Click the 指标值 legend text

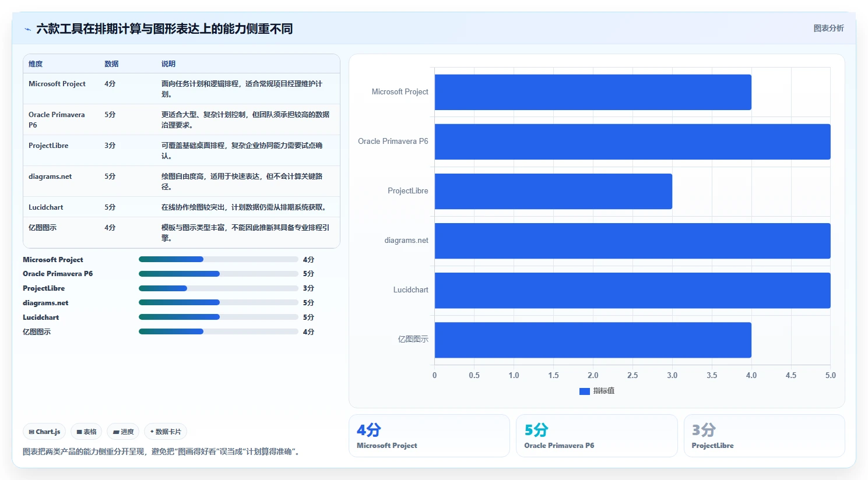tap(604, 391)
